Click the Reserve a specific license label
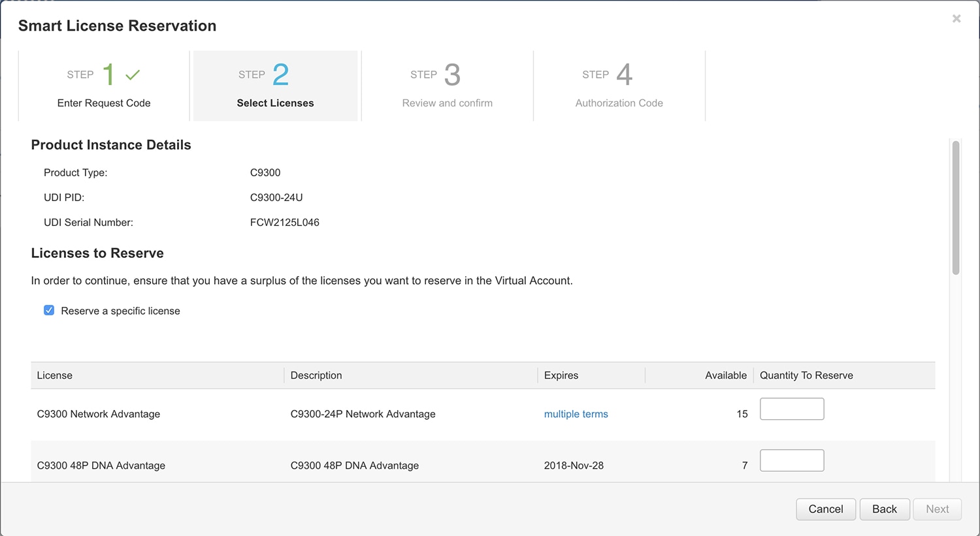Screen dimensions: 980x536 tap(120, 311)
